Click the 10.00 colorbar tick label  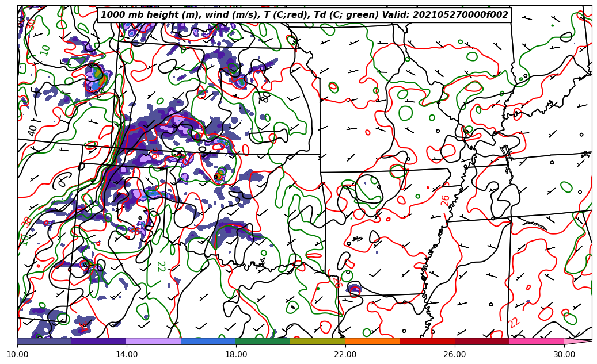(x=17, y=354)
